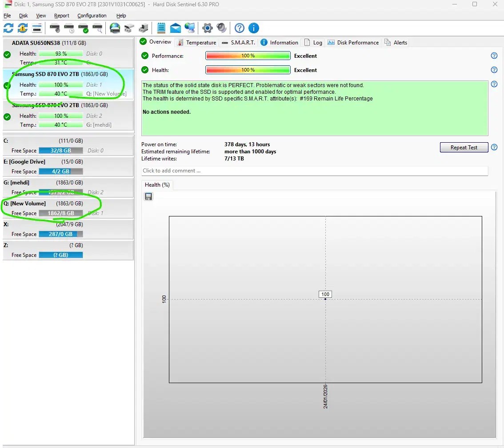The image size is (504, 448).
Task: Click the refresh disks toolbar icon
Action: [x=8, y=28]
